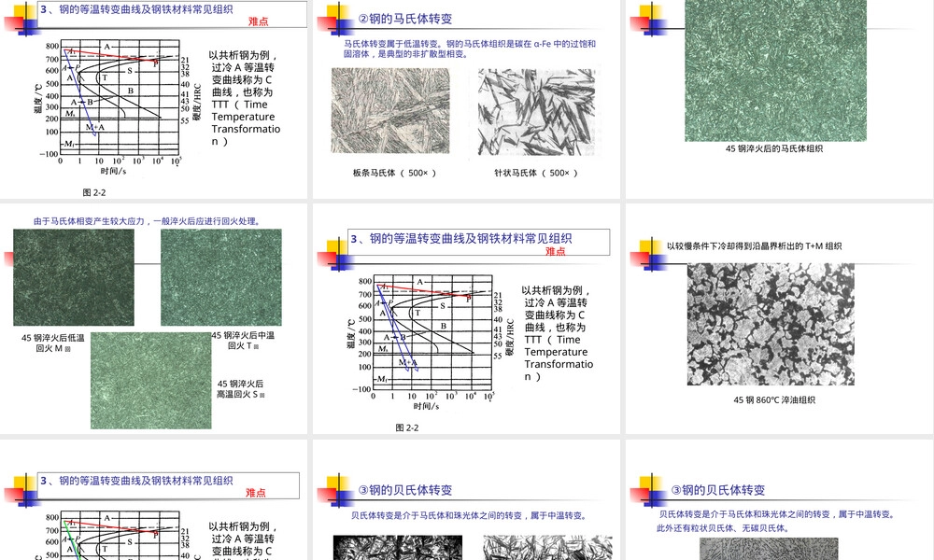Click the red 难点 label on the green-line diagram slide
Viewport: 934px width, 560px height.
(256, 493)
